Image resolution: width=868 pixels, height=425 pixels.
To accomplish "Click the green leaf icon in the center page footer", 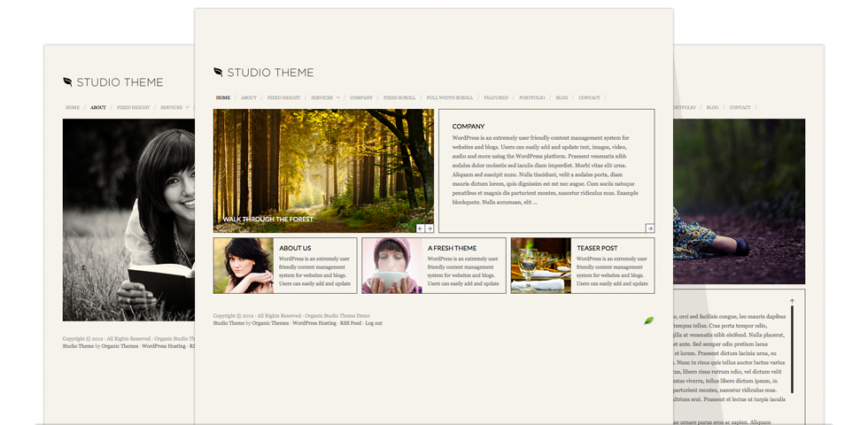I will tap(648, 321).
